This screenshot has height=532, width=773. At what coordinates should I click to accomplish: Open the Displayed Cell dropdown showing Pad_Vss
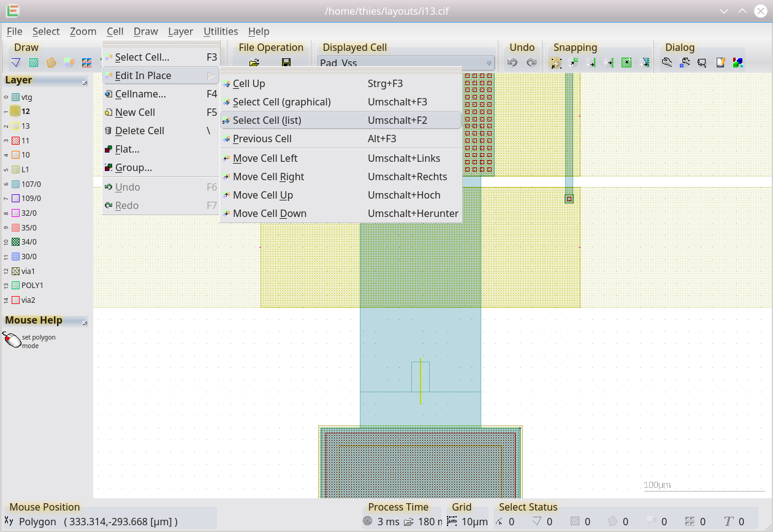coord(406,63)
